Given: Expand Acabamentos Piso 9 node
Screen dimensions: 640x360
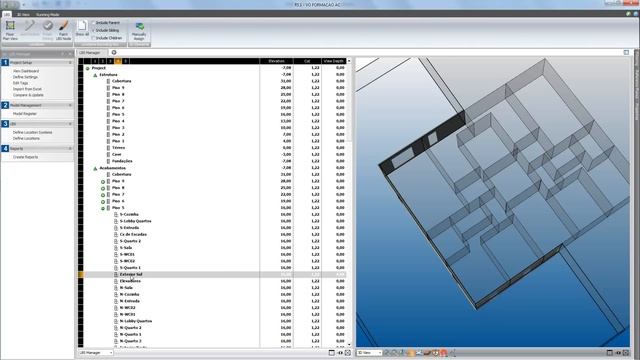Looking at the screenshot, I should (103, 182).
